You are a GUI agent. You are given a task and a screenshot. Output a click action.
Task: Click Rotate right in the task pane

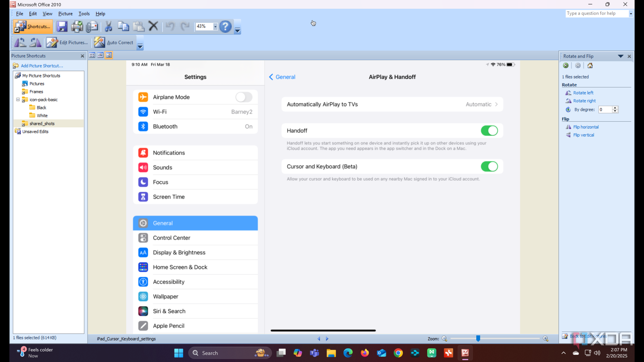[585, 101]
